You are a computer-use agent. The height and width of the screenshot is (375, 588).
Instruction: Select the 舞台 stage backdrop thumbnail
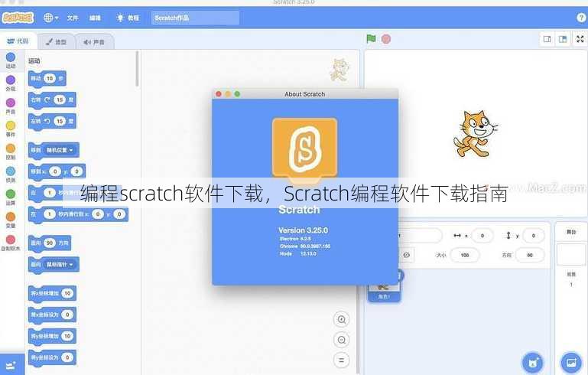(x=571, y=255)
